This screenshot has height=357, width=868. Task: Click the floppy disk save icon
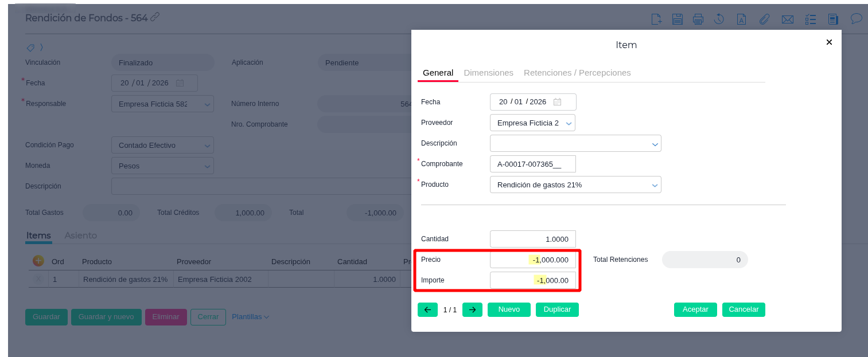pyautogui.click(x=677, y=19)
